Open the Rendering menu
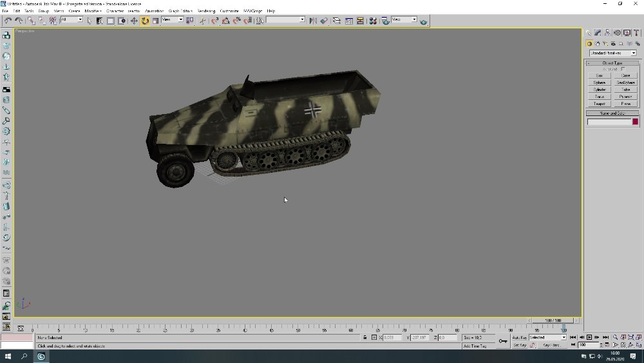Viewport: 644px width, 363px height. coord(206,11)
